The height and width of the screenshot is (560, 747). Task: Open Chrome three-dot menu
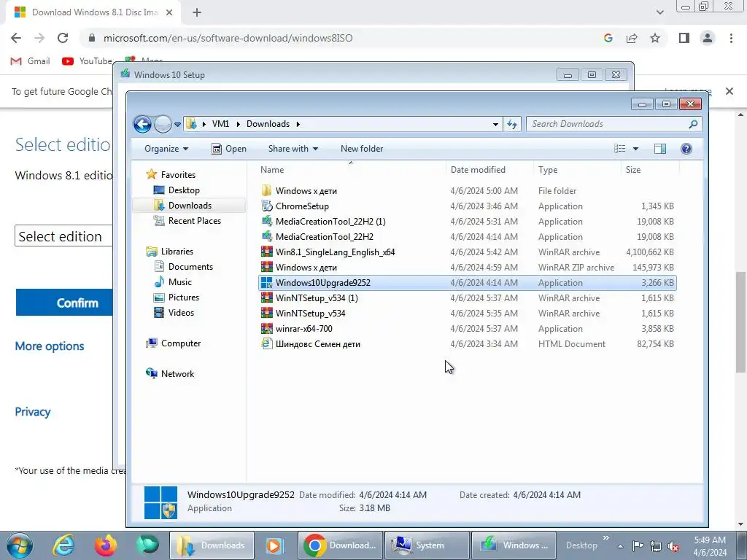click(731, 38)
